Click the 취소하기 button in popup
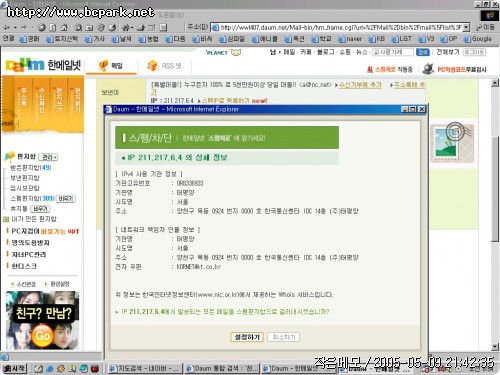The height and width of the screenshot is (375, 500). [284, 337]
